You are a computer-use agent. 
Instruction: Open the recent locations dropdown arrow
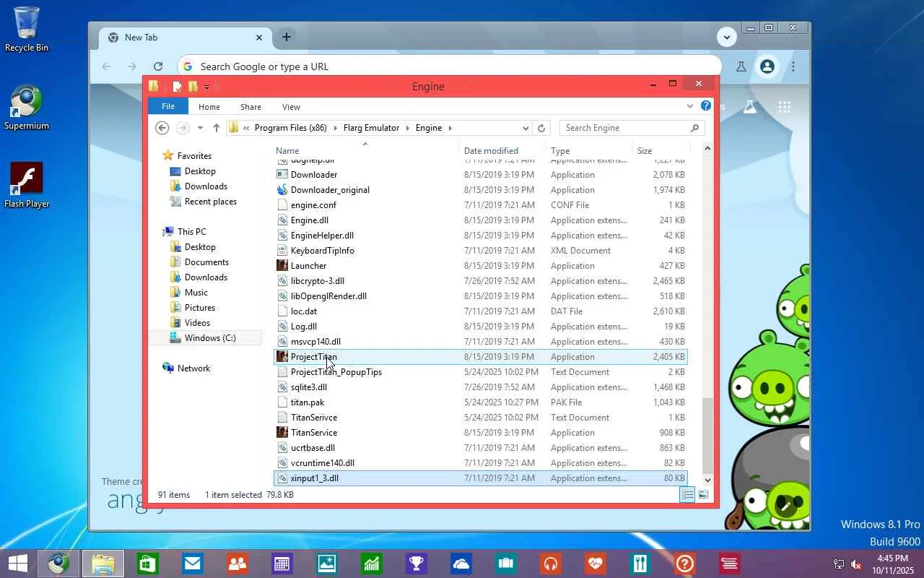tap(200, 128)
